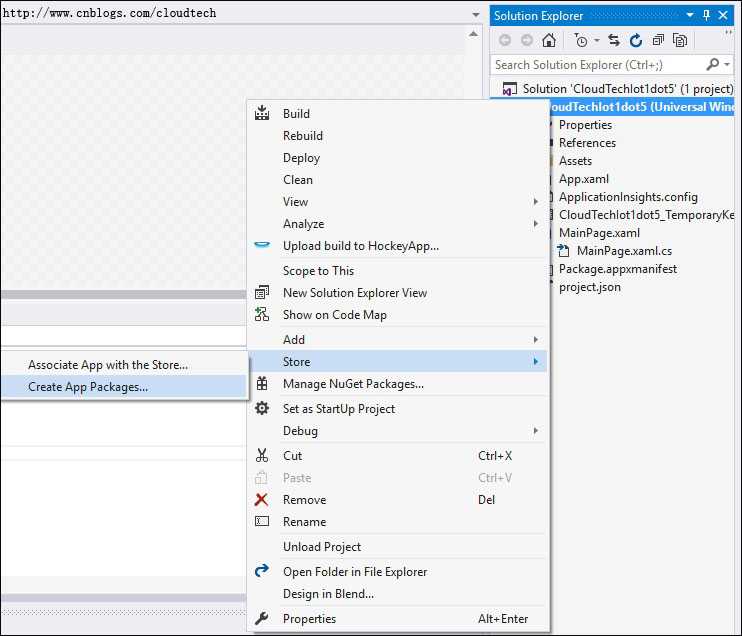The width and height of the screenshot is (742, 636).
Task: Open Pending Changes Filter clock icon
Action: (581, 41)
